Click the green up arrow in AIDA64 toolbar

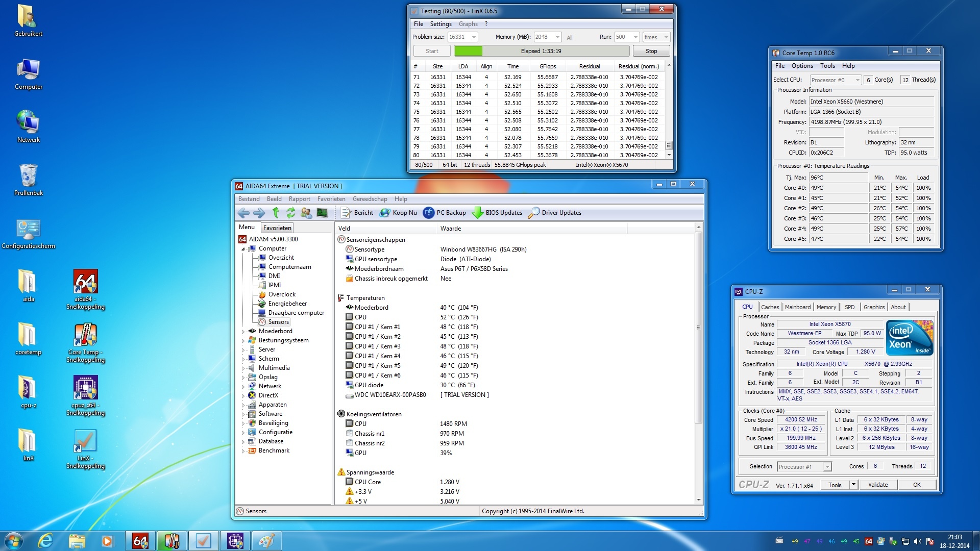276,213
